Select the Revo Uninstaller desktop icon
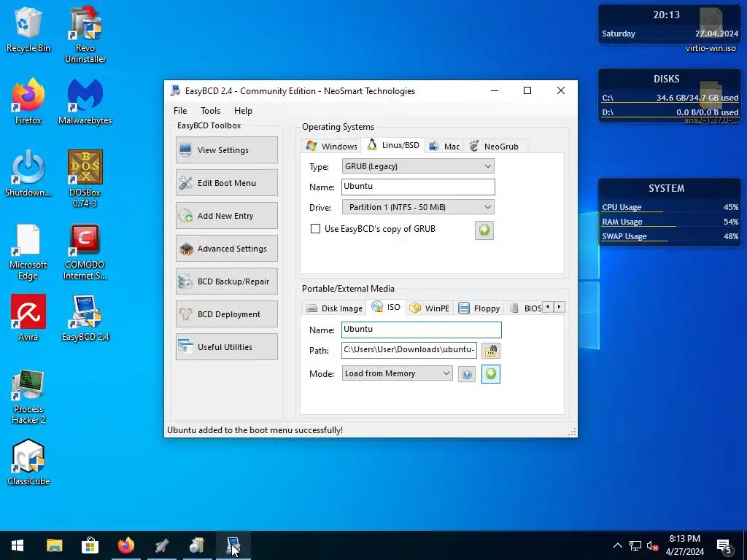This screenshot has width=747, height=560. point(85,34)
